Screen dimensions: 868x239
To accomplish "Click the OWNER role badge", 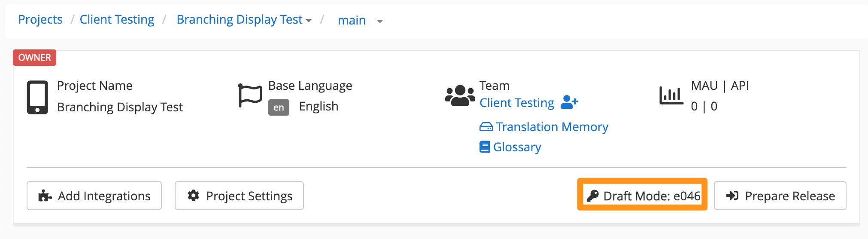I will click(35, 58).
